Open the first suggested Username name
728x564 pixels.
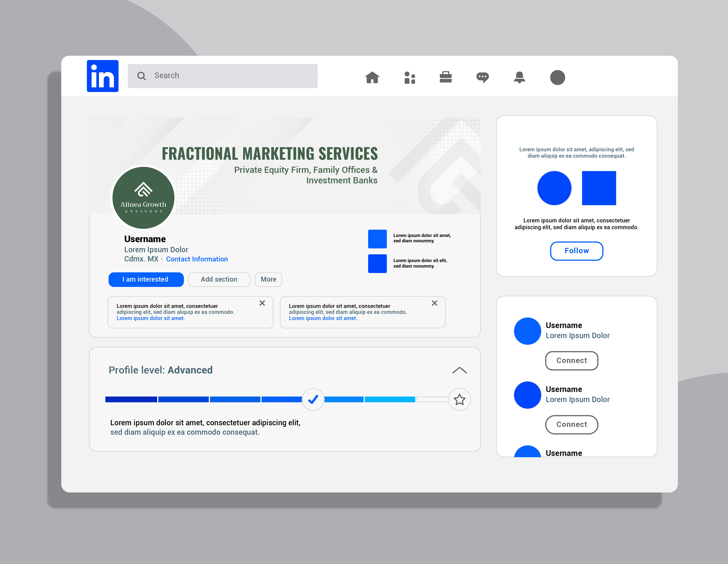click(x=564, y=325)
